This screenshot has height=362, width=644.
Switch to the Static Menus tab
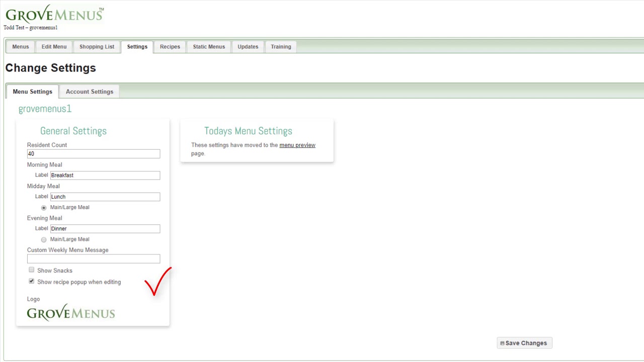209,47
